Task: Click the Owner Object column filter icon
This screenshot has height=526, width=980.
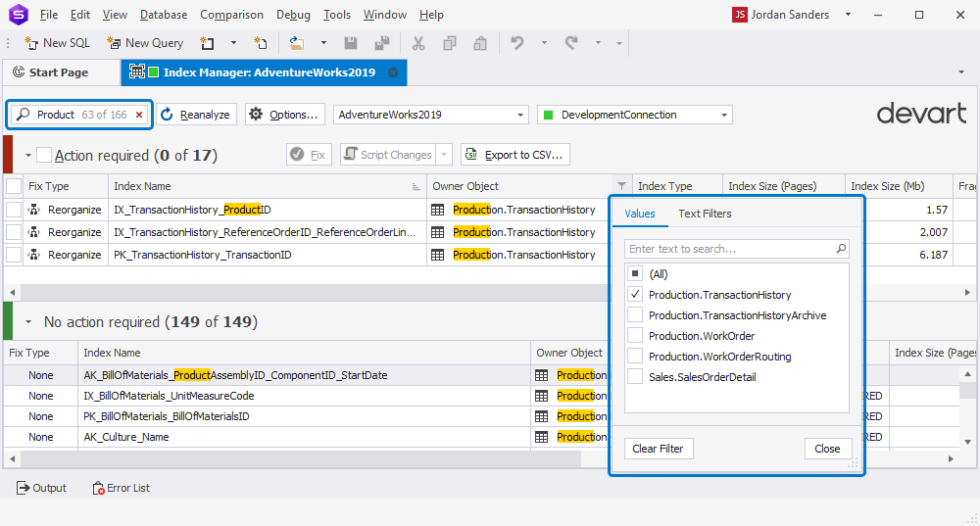Action: (x=621, y=186)
